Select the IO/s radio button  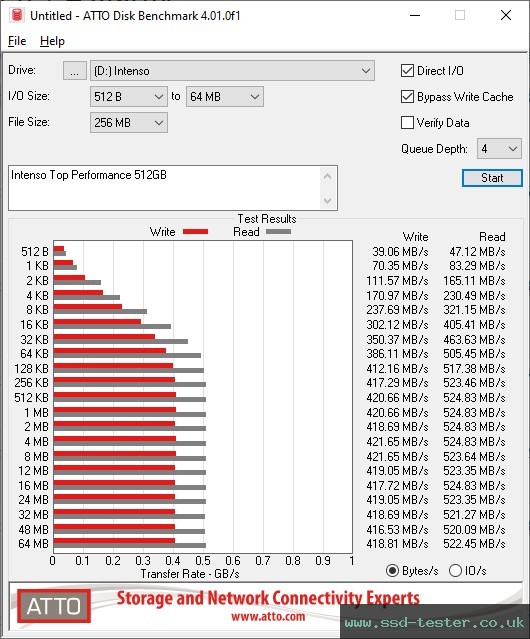[x=455, y=571]
